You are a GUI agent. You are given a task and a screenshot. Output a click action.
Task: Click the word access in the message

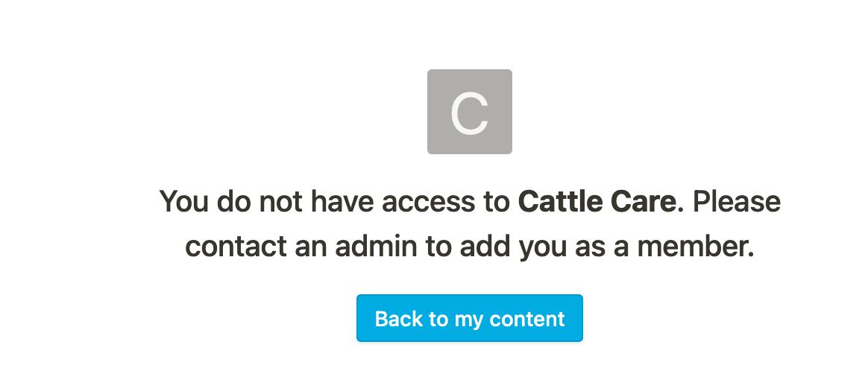pos(429,201)
